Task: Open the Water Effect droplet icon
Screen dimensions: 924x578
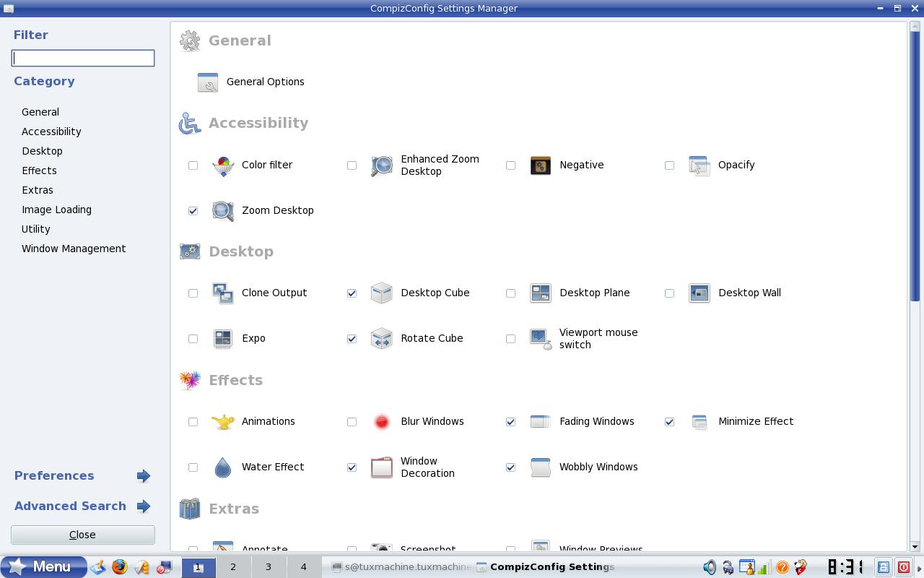Action: point(223,467)
